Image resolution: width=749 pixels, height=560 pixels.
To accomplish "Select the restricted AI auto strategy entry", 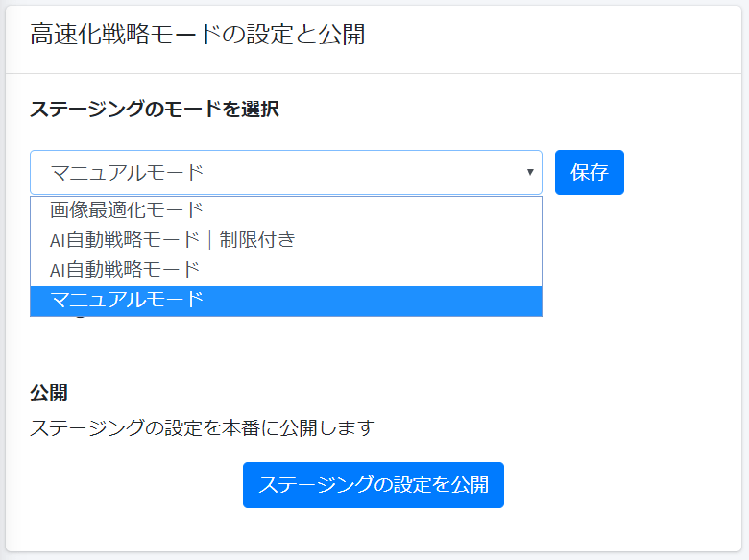I will click(x=285, y=240).
